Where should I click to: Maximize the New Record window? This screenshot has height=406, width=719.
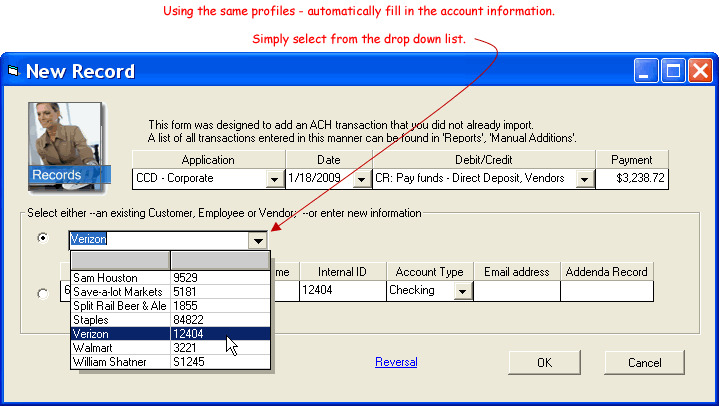673,71
